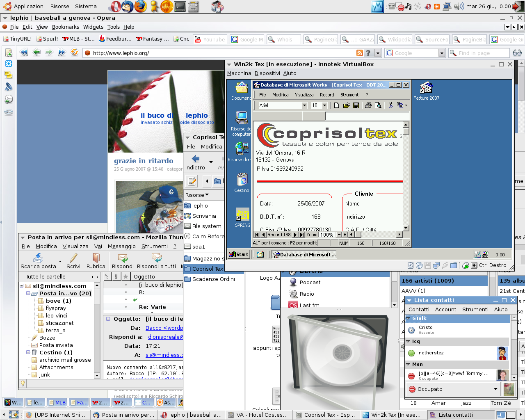
Task: Open Fatture 2007 desktop shortcut
Action: (x=426, y=91)
